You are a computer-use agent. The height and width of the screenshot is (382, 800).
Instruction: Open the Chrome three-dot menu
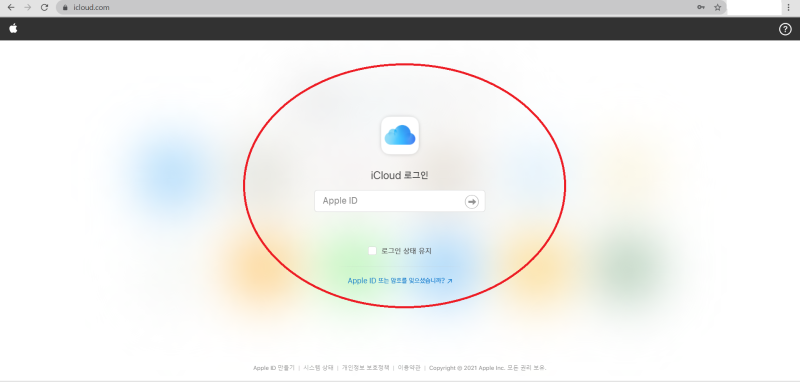pyautogui.click(x=789, y=7)
